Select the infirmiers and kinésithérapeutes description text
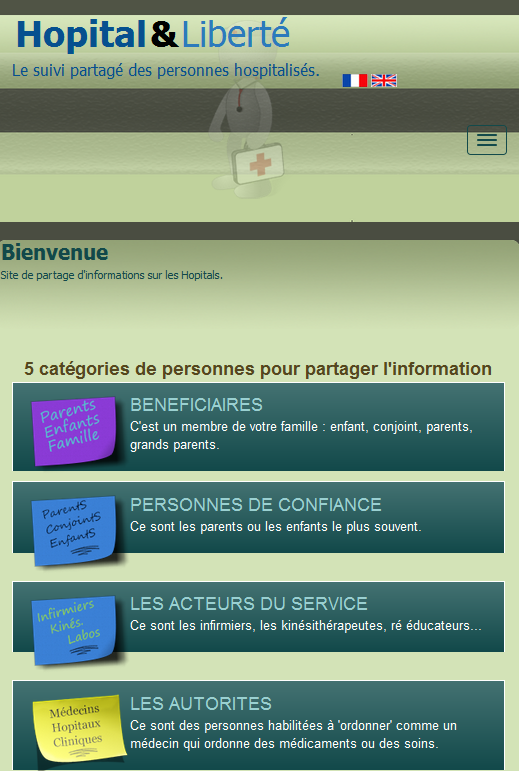 [306, 625]
